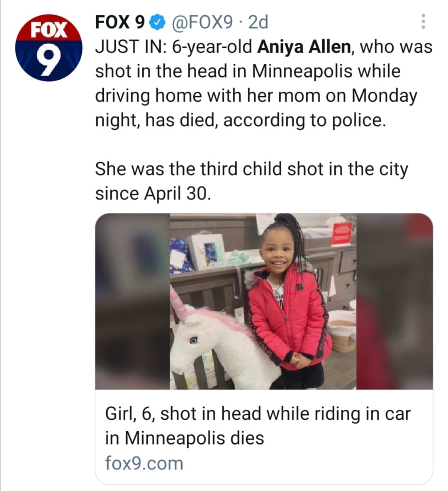Screen dimensions: 448x491
Task: Open the FOX 9 profile avatar
Action: click(49, 48)
